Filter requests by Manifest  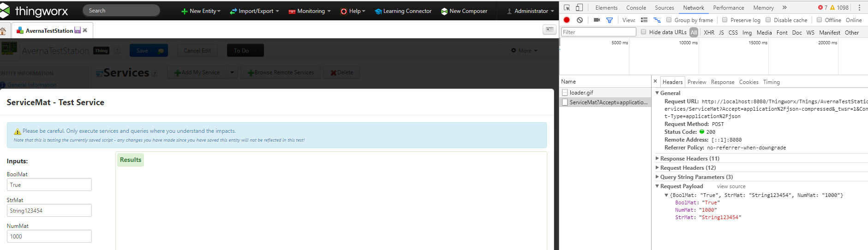[x=830, y=32]
